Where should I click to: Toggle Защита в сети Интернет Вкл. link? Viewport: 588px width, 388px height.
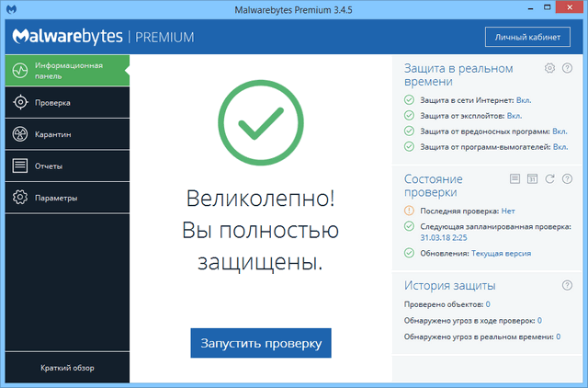[524, 100]
